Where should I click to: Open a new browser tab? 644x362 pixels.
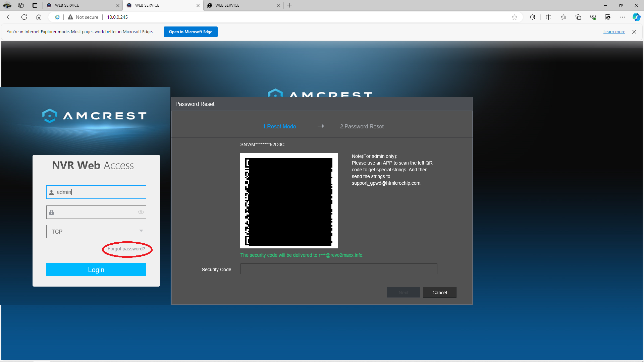point(289,5)
